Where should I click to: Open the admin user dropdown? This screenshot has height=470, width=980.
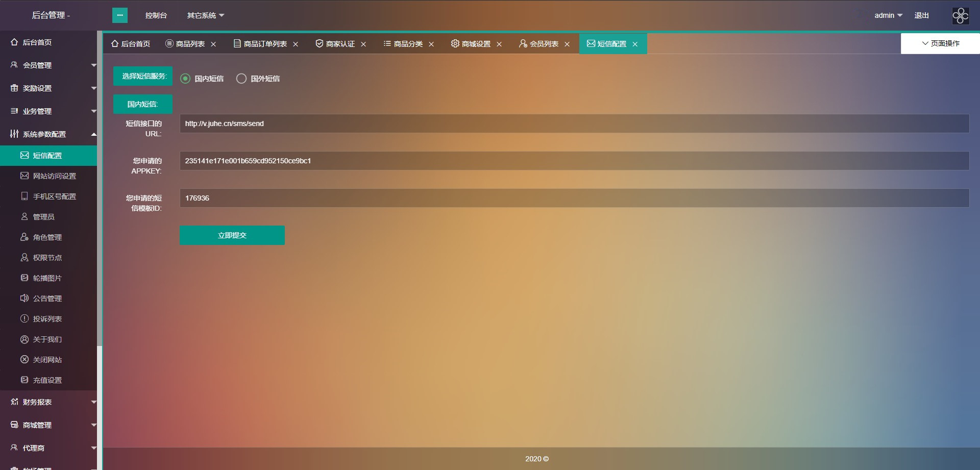888,16
